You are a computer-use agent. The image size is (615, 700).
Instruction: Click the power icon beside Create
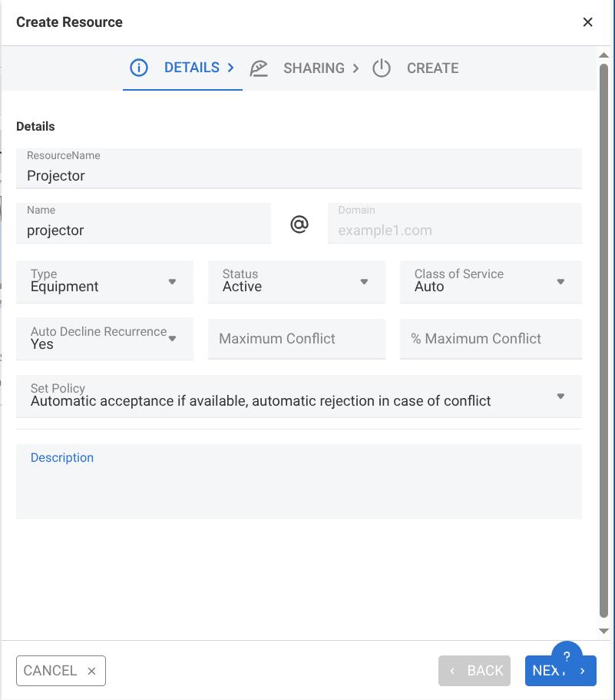(382, 68)
